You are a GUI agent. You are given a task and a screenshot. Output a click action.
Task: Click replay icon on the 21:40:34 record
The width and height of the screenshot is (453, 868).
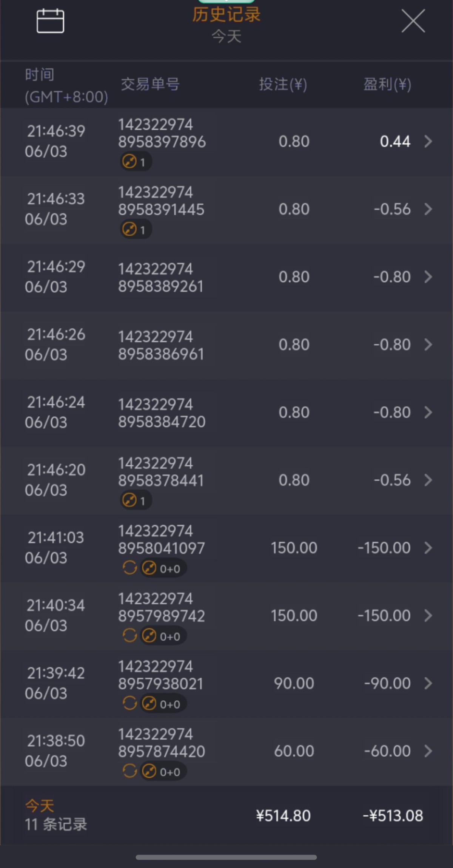(x=129, y=635)
